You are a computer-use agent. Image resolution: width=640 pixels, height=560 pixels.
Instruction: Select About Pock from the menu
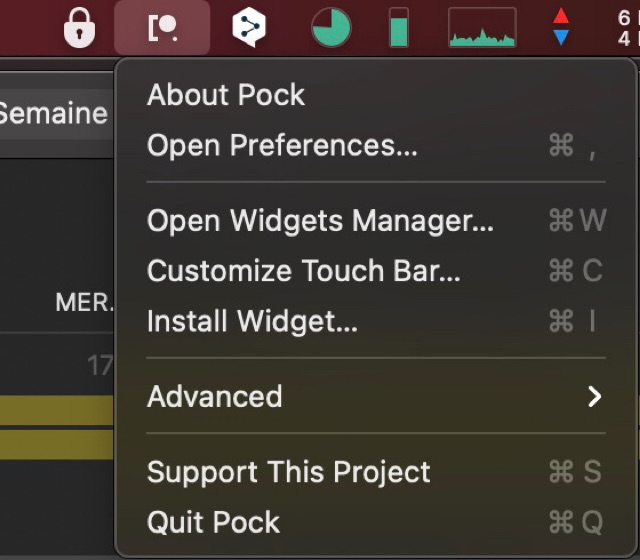click(226, 95)
